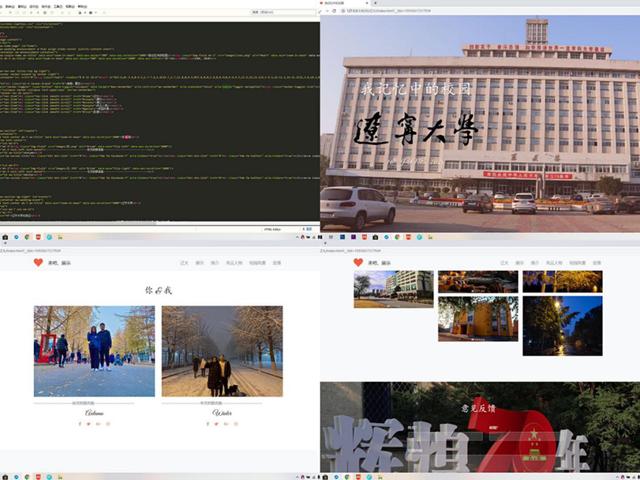Click the 校园风景 nav link on the couple photos page
Image resolution: width=640 pixels, height=480 pixels.
(258, 263)
